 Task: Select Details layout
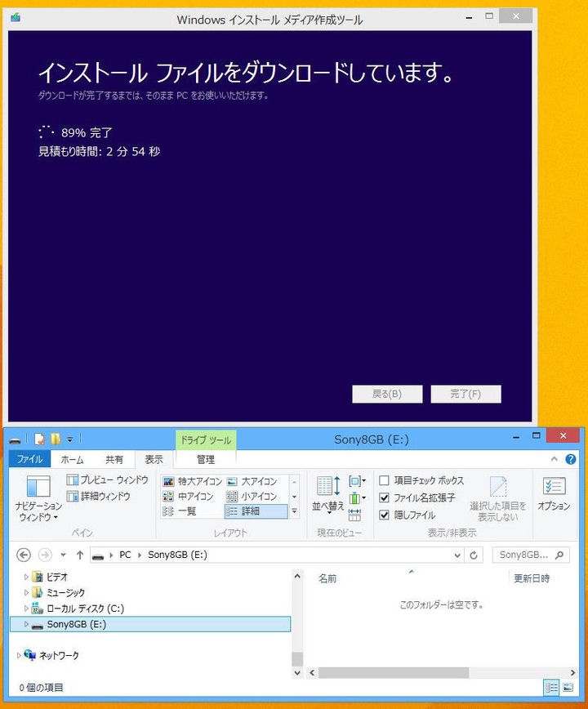pos(256,511)
